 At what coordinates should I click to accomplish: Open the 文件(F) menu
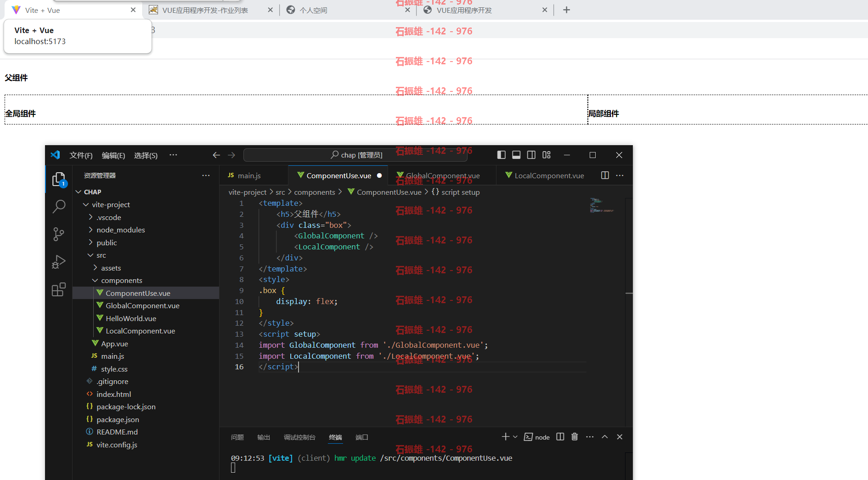click(81, 156)
